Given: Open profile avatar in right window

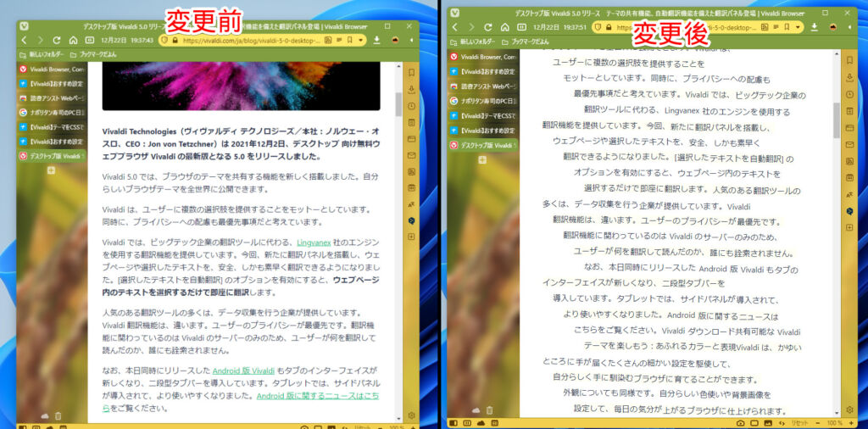Looking at the screenshot, I should click(832, 27).
